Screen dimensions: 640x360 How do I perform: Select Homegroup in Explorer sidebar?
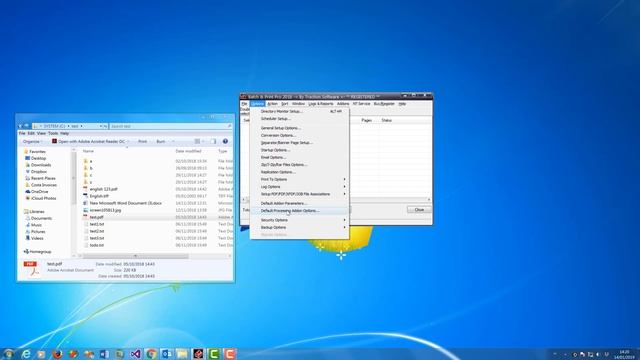tap(40, 252)
